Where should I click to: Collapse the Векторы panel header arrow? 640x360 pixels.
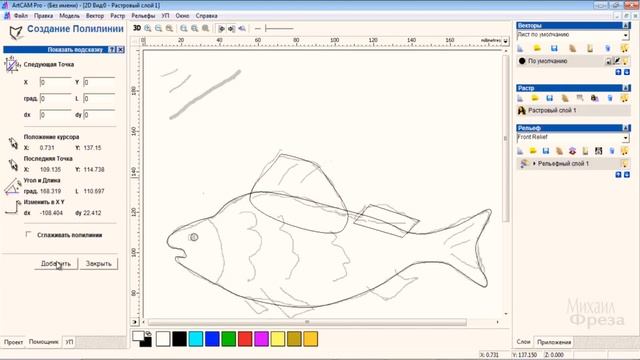click(626, 25)
